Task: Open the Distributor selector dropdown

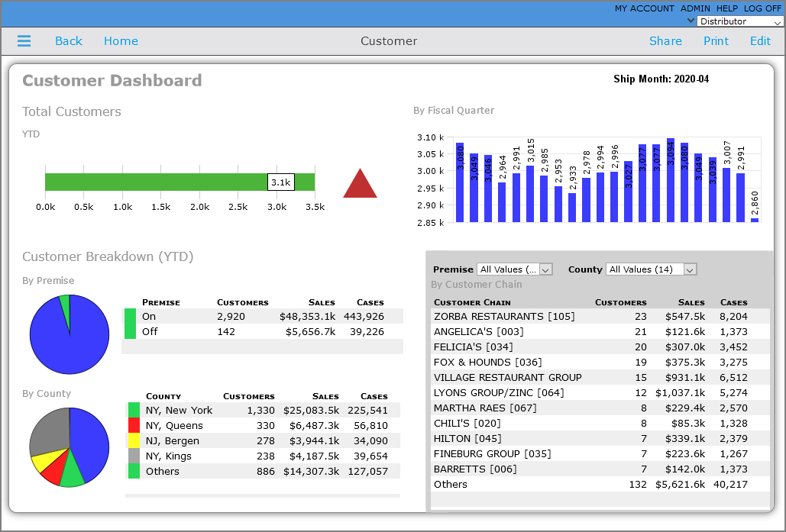Action: click(x=739, y=22)
